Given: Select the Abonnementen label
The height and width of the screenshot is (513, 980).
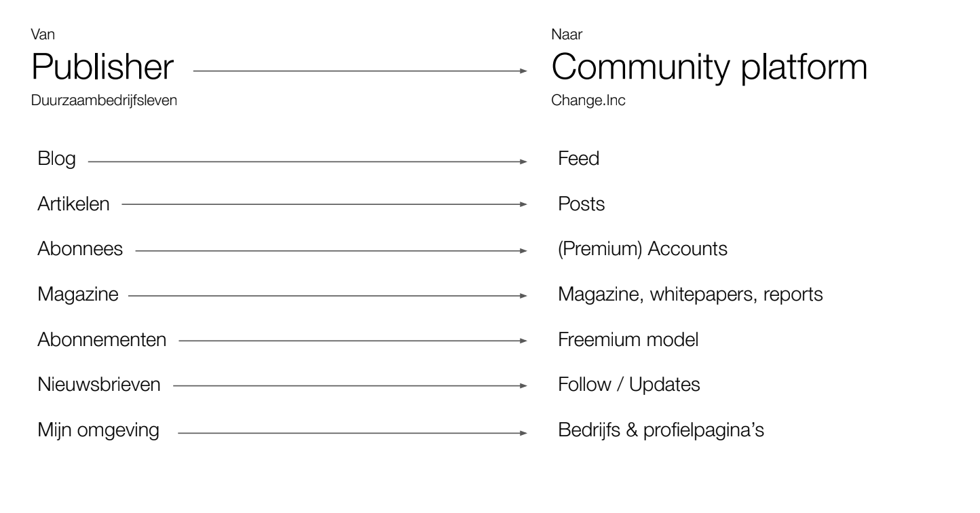Looking at the screenshot, I should pos(102,339).
